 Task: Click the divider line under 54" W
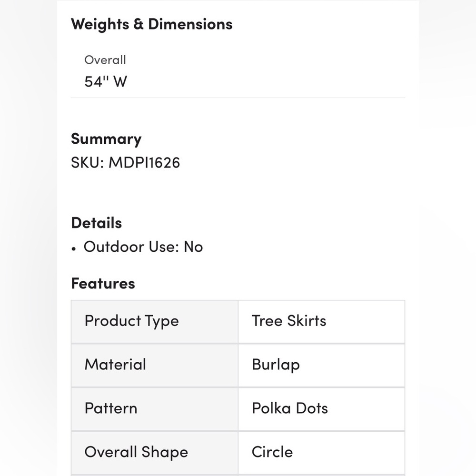point(238,98)
